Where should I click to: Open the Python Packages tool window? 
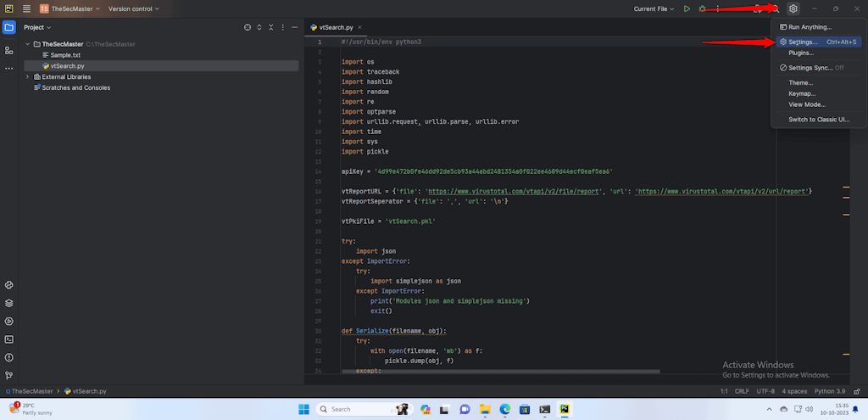(8, 285)
